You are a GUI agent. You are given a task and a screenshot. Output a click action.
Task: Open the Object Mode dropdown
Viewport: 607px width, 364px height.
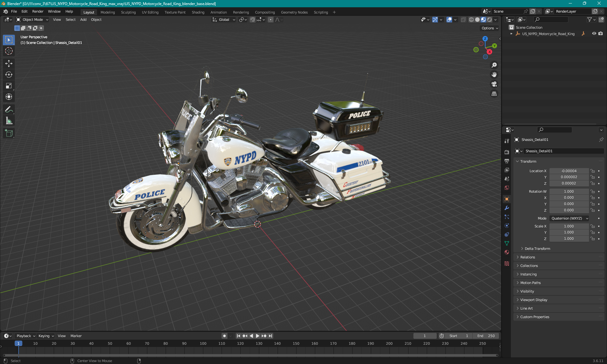tap(32, 20)
